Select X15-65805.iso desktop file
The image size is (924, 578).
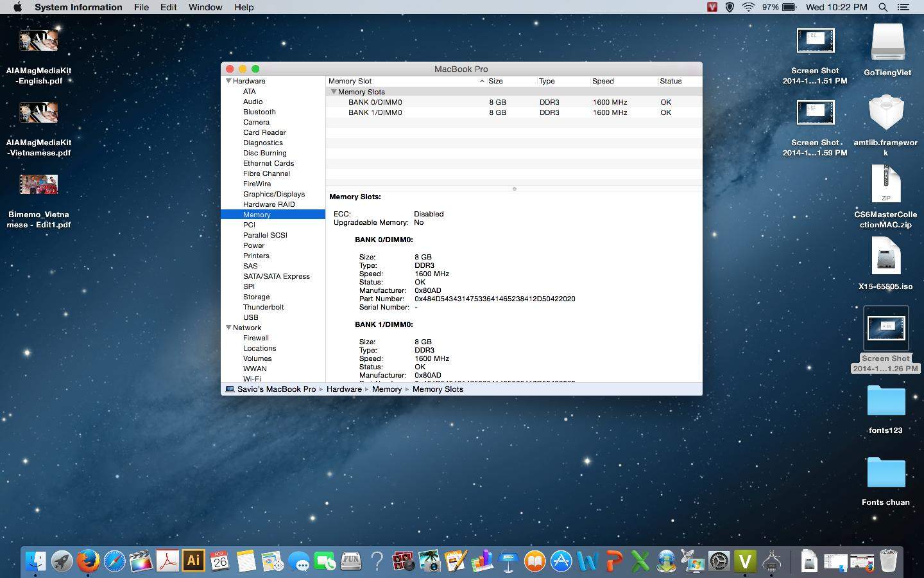[x=886, y=264]
